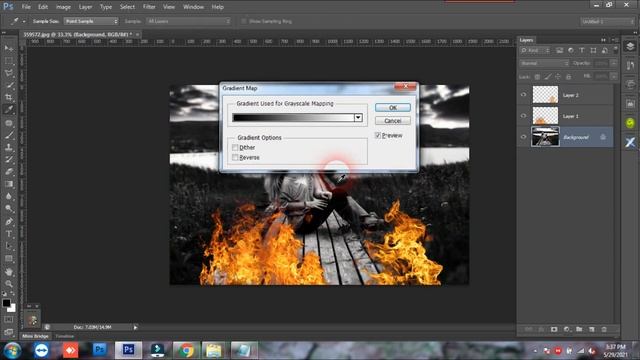Select the Rectangle shape tool
Screen dimensions: 640x360
(9, 258)
